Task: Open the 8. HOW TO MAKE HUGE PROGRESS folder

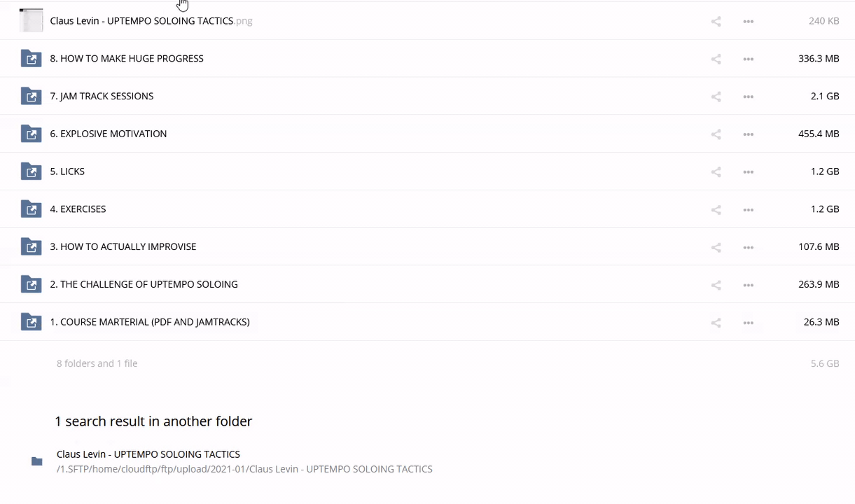Action: click(127, 59)
